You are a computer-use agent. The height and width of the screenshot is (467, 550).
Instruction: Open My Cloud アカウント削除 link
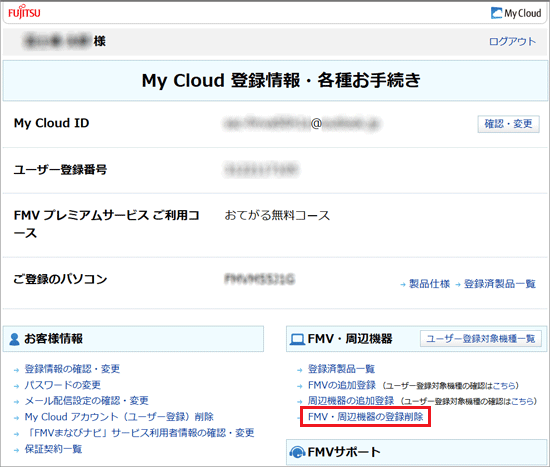(119, 417)
